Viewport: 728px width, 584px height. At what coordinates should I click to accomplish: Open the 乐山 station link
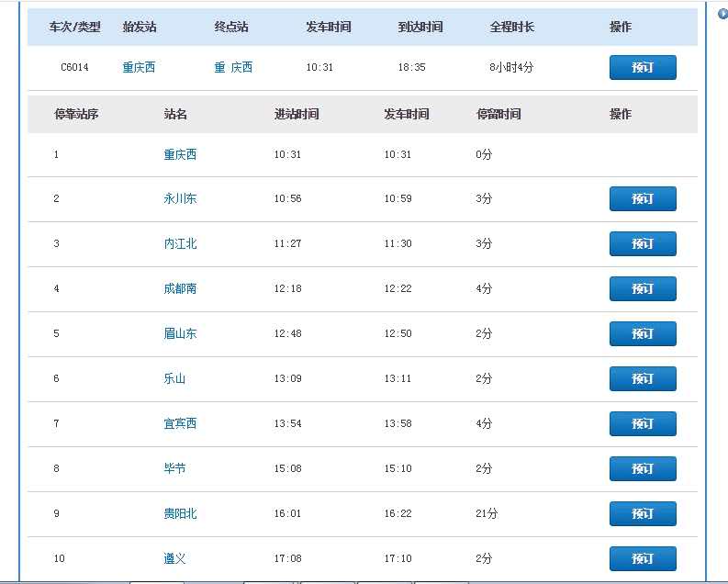click(174, 378)
